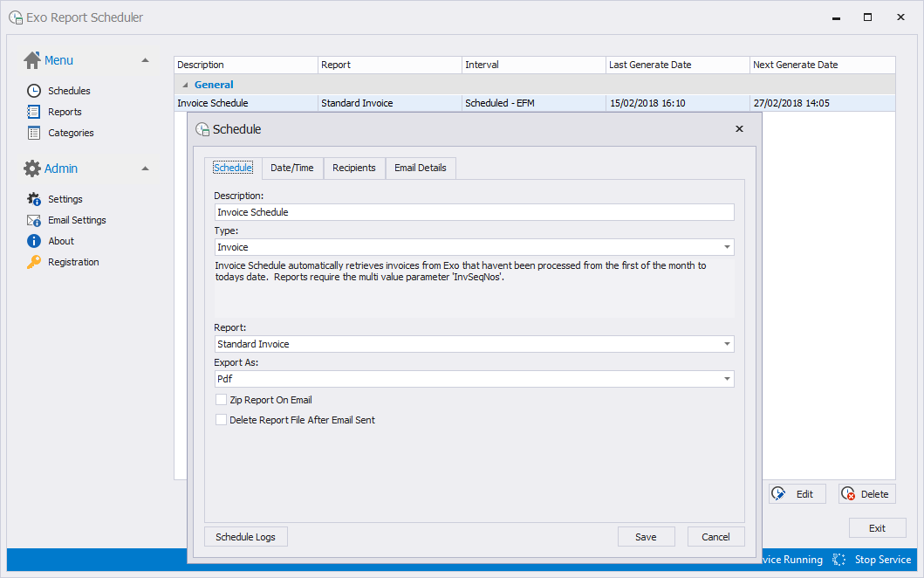Viewport: 924px width, 578px height.
Task: Enable Zip Report On Email checkbox
Action: tap(221, 400)
